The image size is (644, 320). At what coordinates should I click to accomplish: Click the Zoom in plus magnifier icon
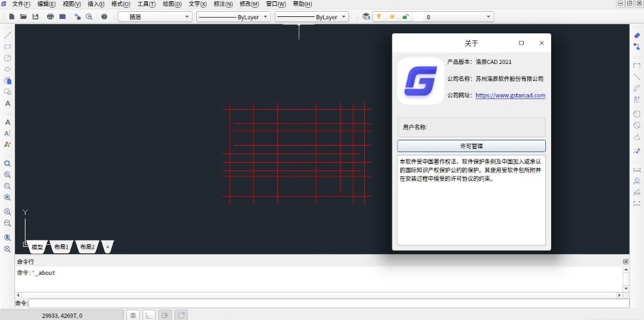[x=7, y=212]
